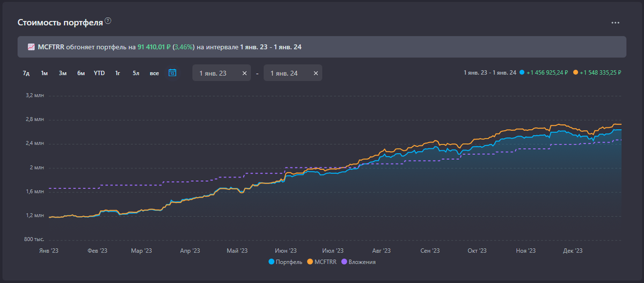644x283 pixels.
Task: Click the Окт '23 axis label
Action: (477, 250)
